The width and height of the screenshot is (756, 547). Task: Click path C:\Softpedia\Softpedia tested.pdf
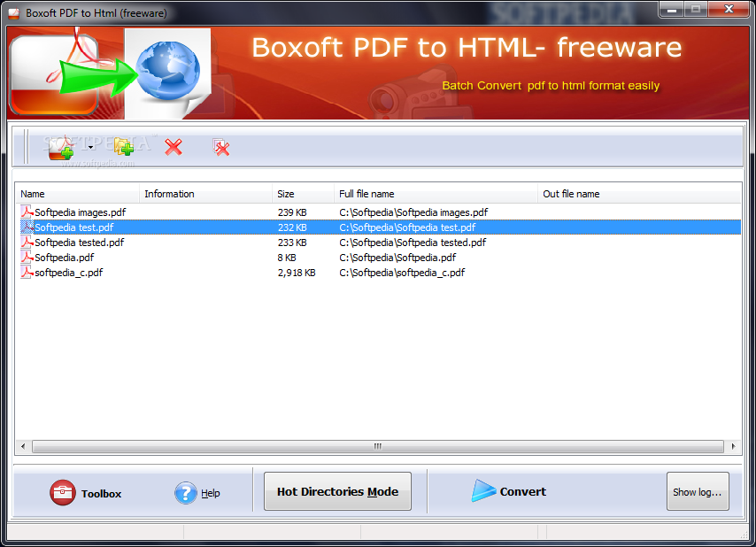(413, 242)
